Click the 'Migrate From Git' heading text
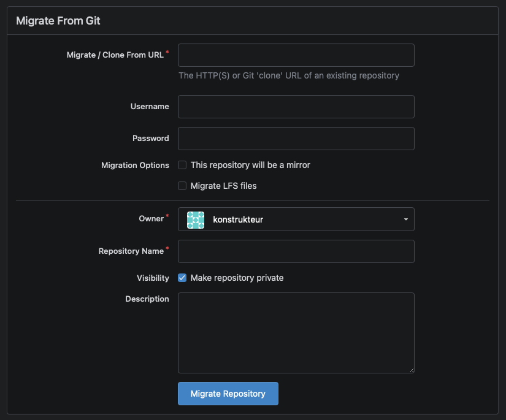The width and height of the screenshot is (506, 420). [58, 21]
